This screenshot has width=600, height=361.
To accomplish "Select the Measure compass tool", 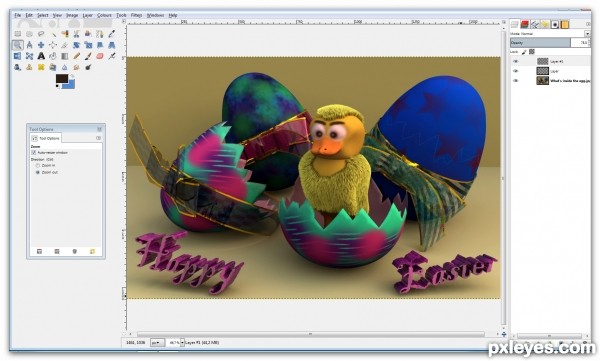I will pos(29,45).
